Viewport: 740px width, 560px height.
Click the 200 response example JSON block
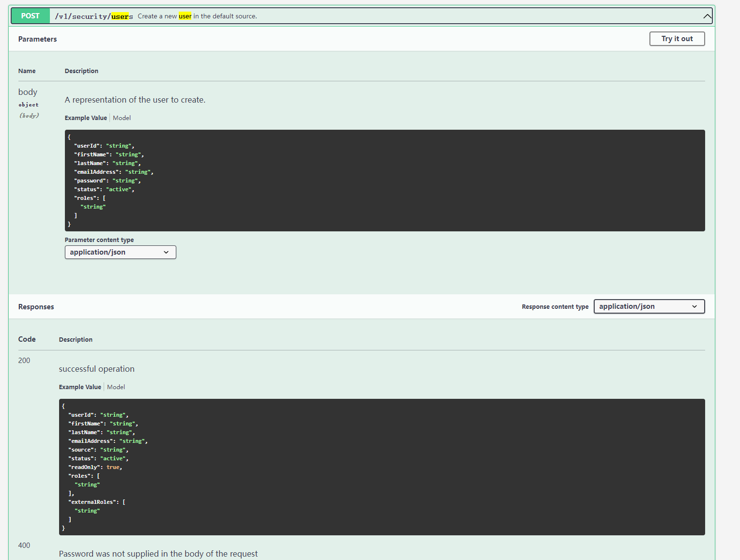click(x=382, y=467)
